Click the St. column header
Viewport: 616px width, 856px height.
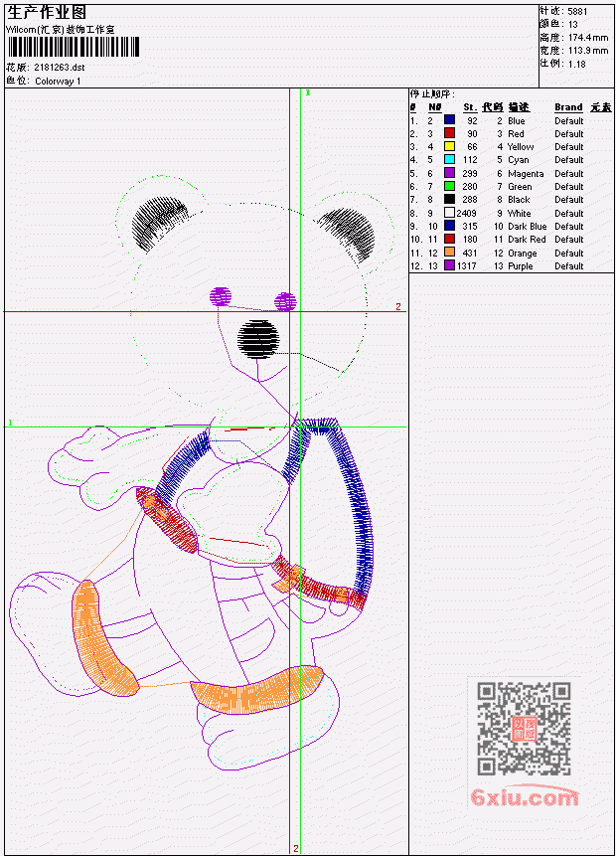(x=470, y=107)
